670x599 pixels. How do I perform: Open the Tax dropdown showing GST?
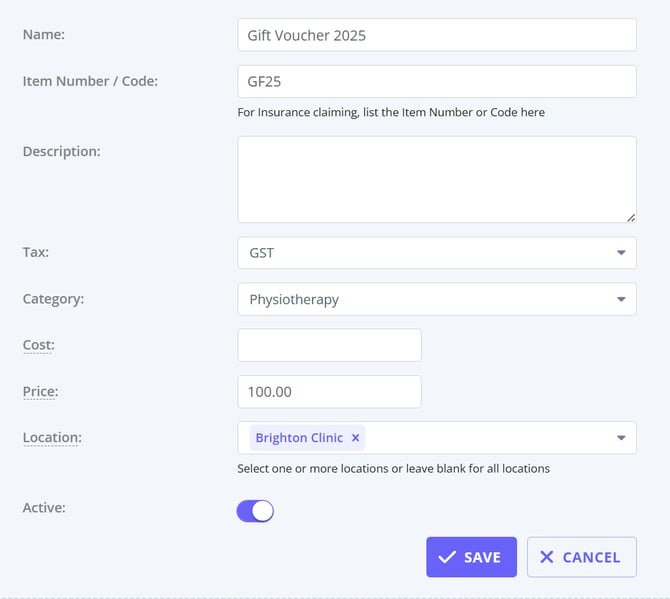pyautogui.click(x=436, y=253)
